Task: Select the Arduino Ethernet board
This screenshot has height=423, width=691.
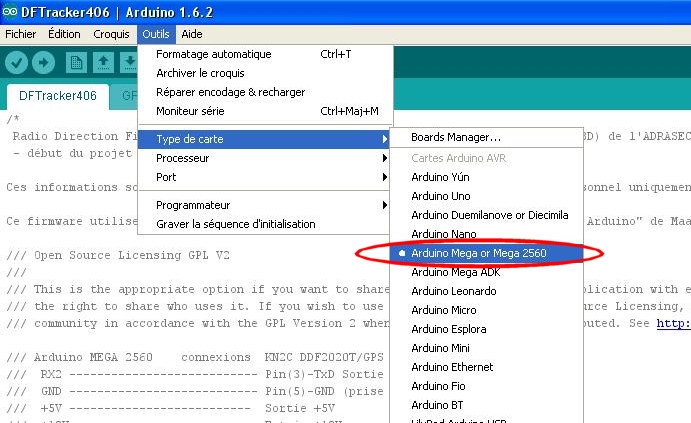Action: 487,367
